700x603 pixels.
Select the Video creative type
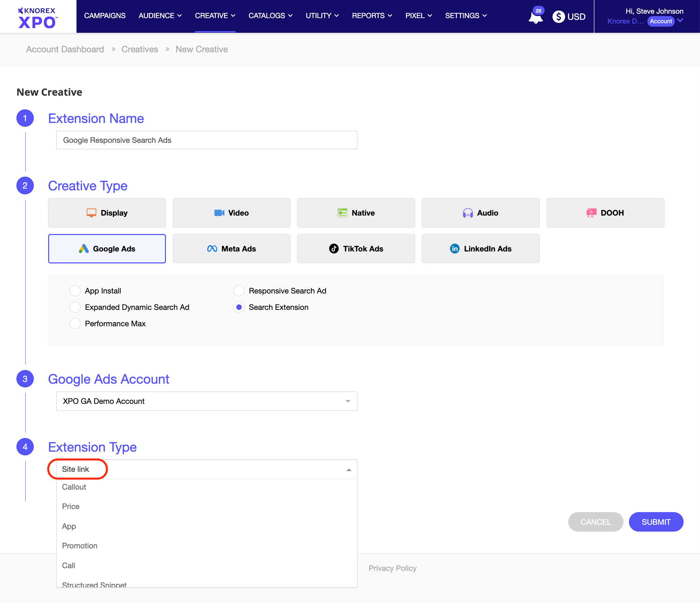[232, 213]
